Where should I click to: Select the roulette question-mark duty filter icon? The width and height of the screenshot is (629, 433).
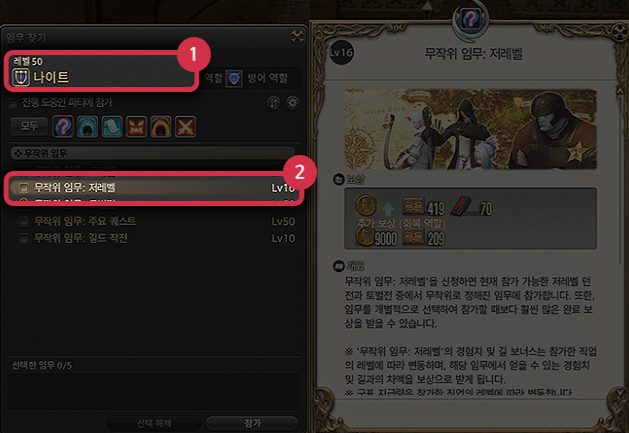click(x=63, y=126)
